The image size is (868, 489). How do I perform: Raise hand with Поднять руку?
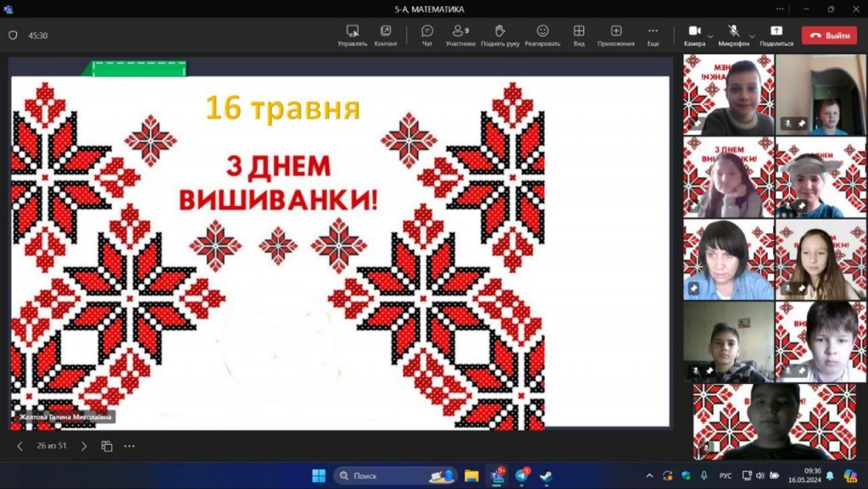pyautogui.click(x=499, y=35)
